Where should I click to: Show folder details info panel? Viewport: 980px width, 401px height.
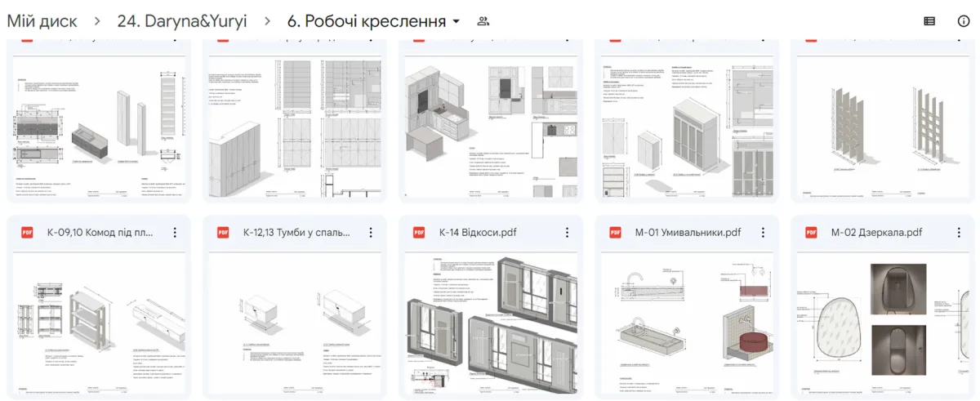click(964, 21)
